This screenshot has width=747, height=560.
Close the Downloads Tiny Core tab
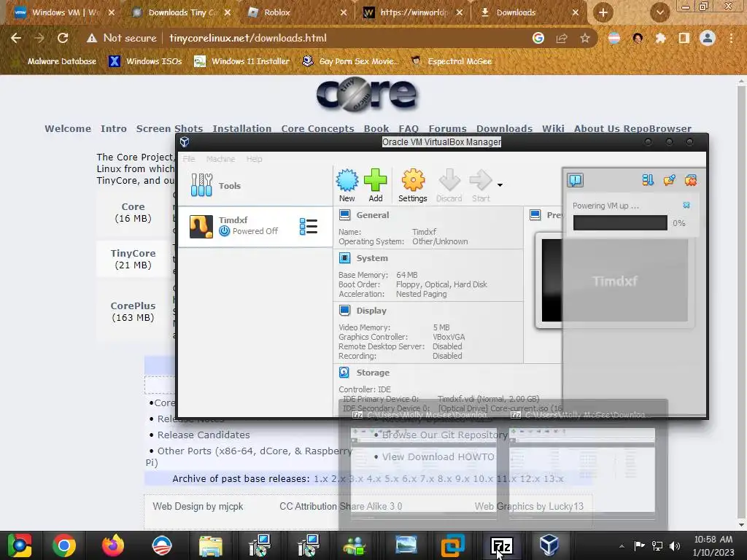click(228, 12)
